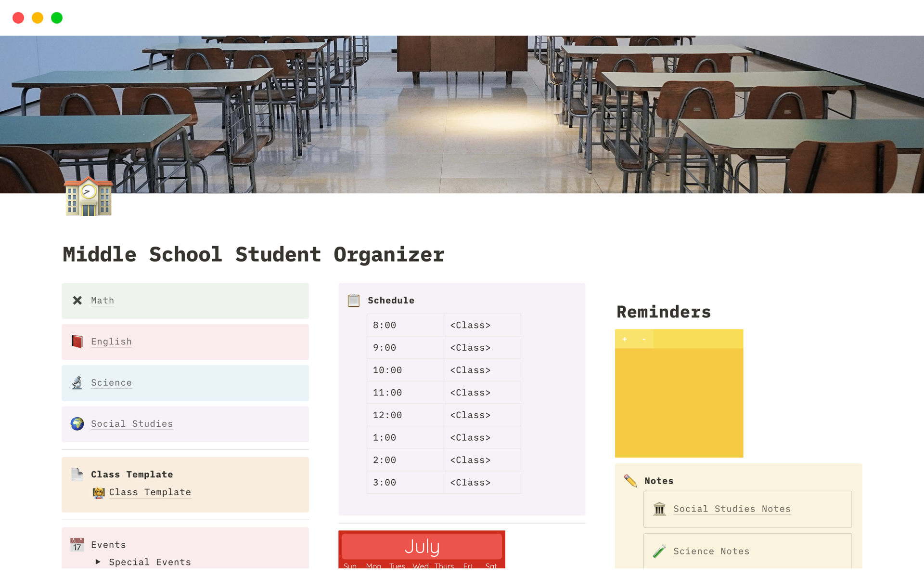Expand the Special Events toggle
This screenshot has height=578, width=924.
tap(98, 562)
